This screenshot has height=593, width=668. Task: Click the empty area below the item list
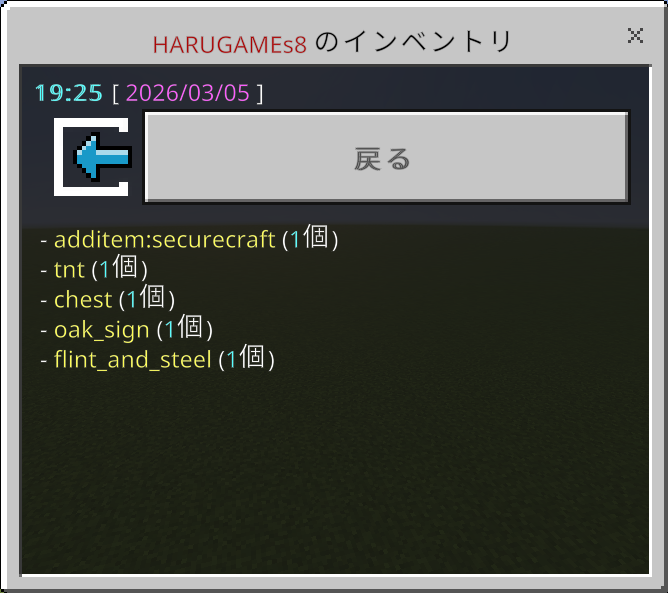334,473
